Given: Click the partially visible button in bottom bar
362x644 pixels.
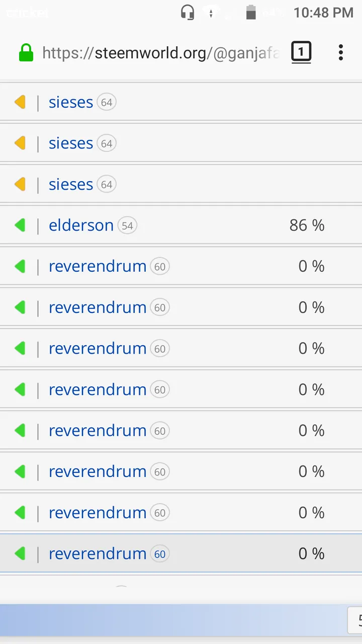Looking at the screenshot, I should [x=355, y=620].
